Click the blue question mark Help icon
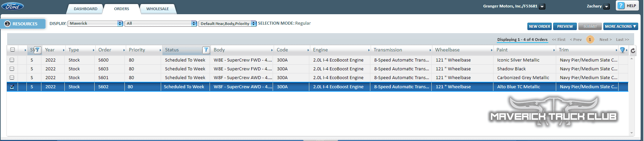Viewport: 644px width, 141px height. pyautogui.click(x=621, y=5)
